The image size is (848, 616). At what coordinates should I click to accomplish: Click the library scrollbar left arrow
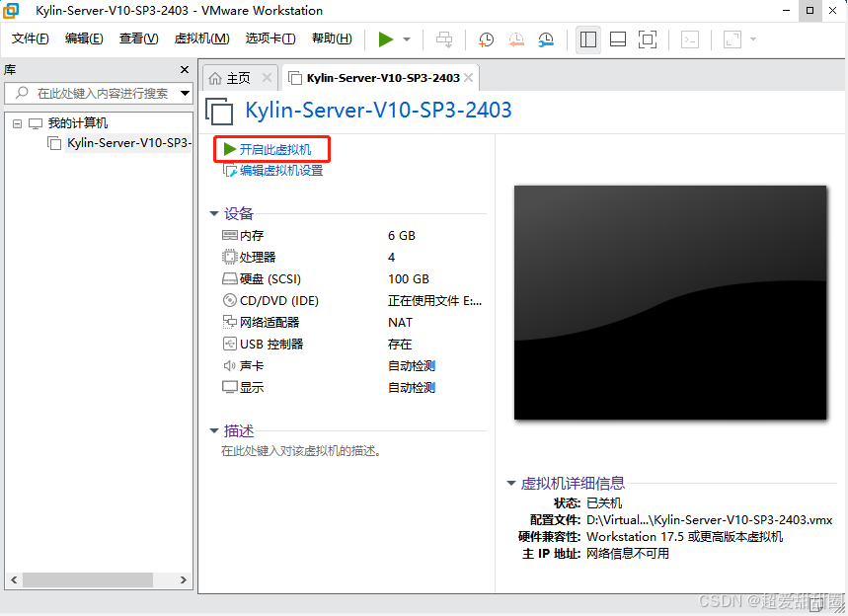point(14,579)
